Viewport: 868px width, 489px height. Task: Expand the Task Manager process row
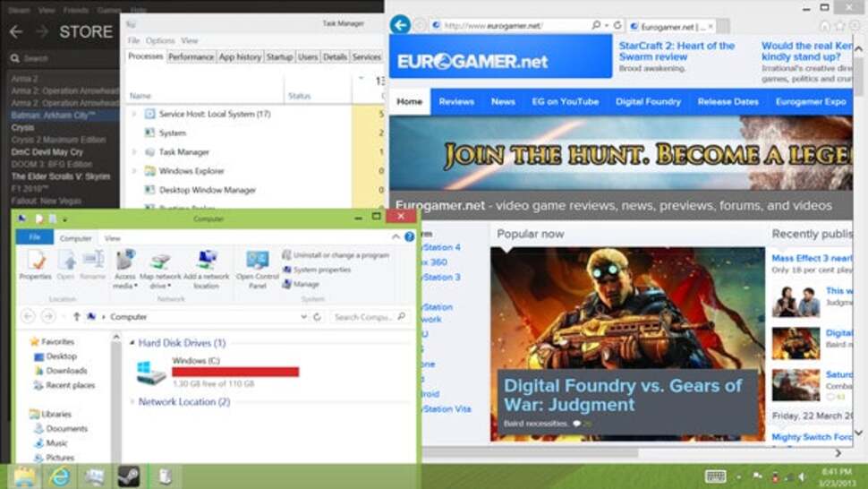pyautogui.click(x=133, y=151)
